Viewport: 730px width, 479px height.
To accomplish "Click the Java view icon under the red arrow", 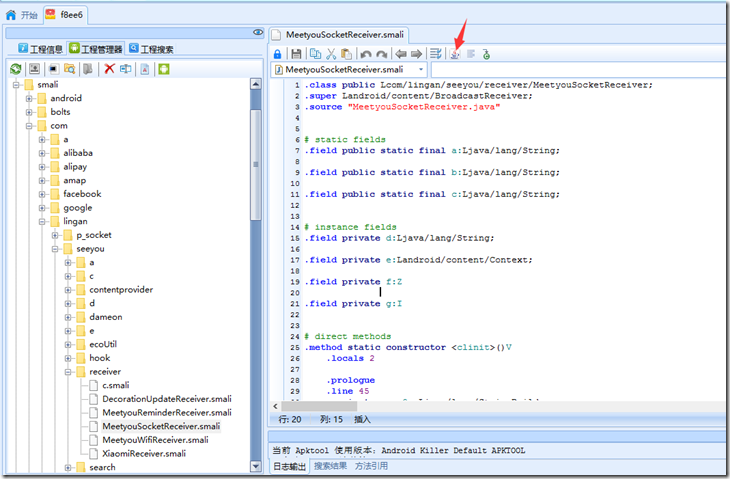I will tap(455, 54).
